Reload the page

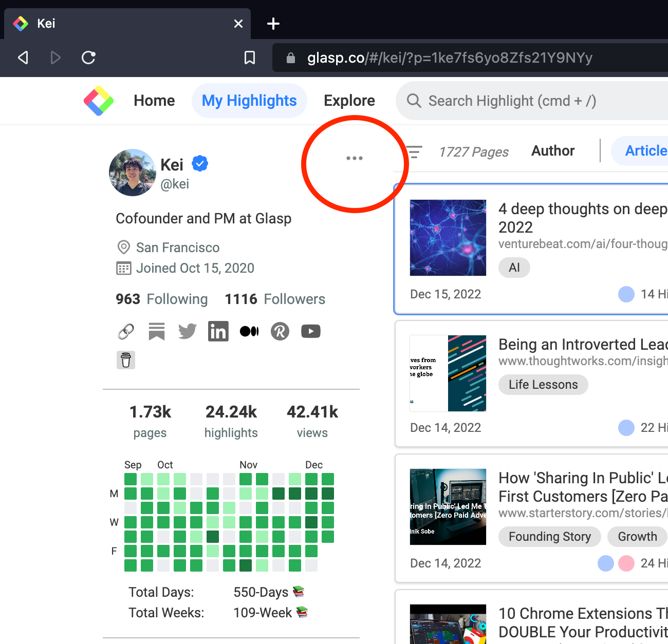click(x=88, y=58)
